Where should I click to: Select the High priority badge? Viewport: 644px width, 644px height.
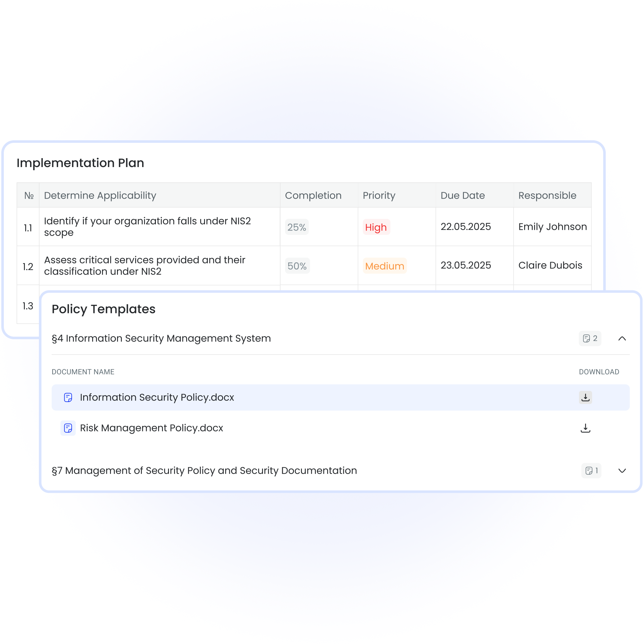point(376,227)
